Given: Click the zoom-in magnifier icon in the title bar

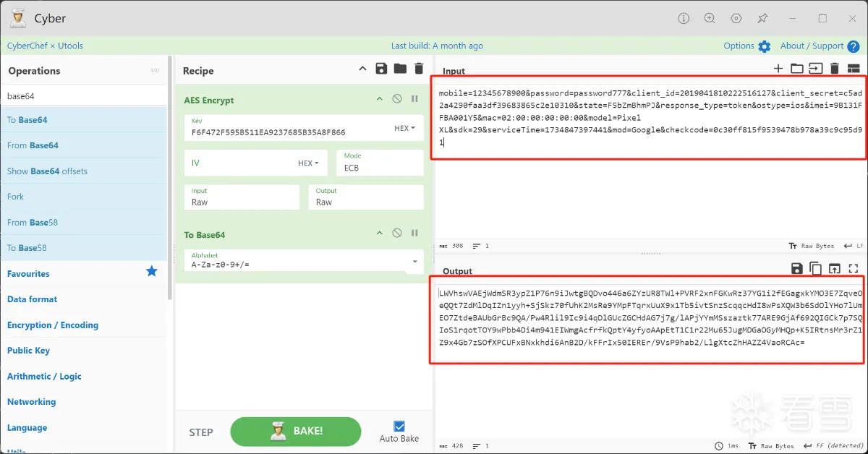Looking at the screenshot, I should click(710, 19).
